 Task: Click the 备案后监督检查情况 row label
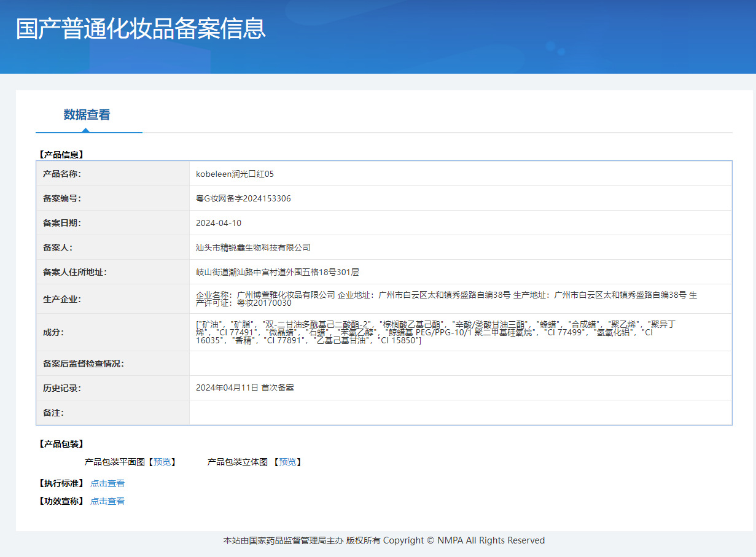tap(83, 364)
